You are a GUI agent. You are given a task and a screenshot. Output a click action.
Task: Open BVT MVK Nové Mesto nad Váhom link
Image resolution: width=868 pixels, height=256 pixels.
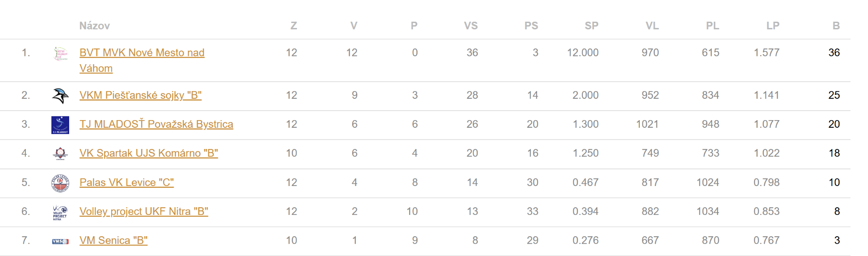tap(142, 53)
